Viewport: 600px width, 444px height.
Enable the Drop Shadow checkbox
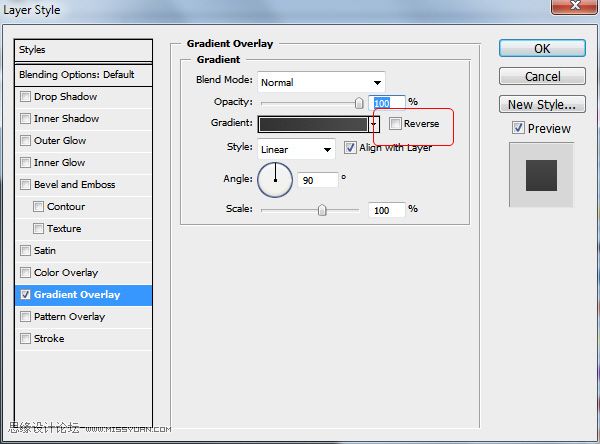pyautogui.click(x=25, y=96)
